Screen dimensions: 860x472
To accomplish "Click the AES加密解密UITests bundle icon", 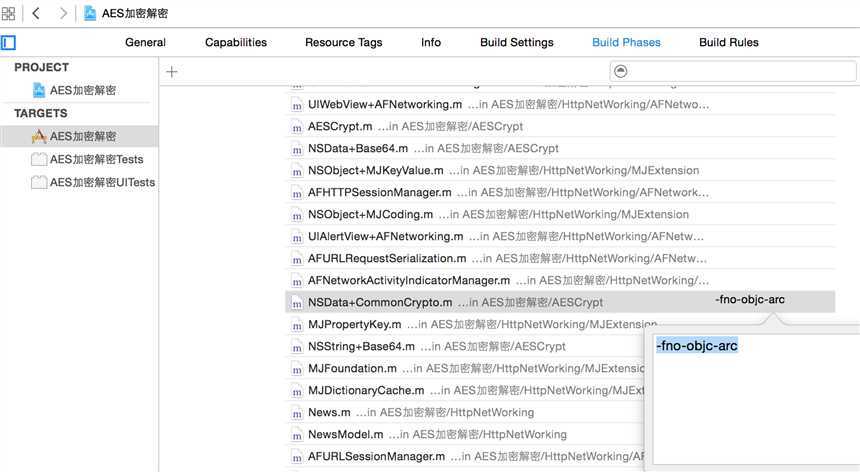I will [x=38, y=182].
